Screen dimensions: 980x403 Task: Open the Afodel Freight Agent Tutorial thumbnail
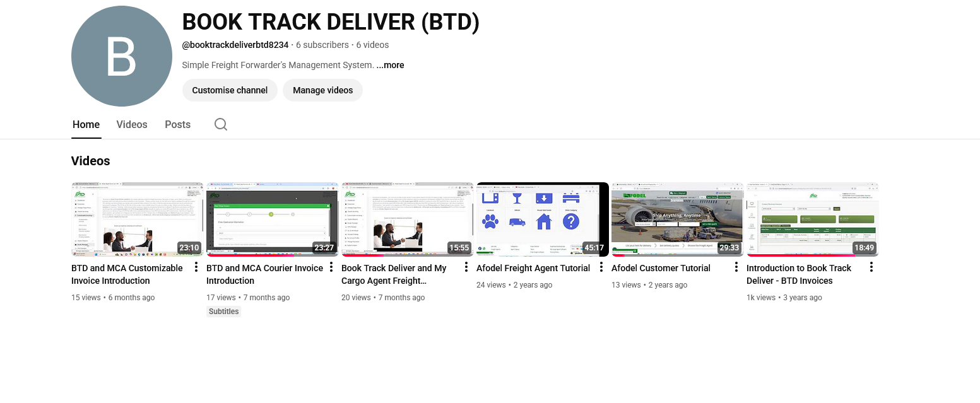[x=542, y=219]
